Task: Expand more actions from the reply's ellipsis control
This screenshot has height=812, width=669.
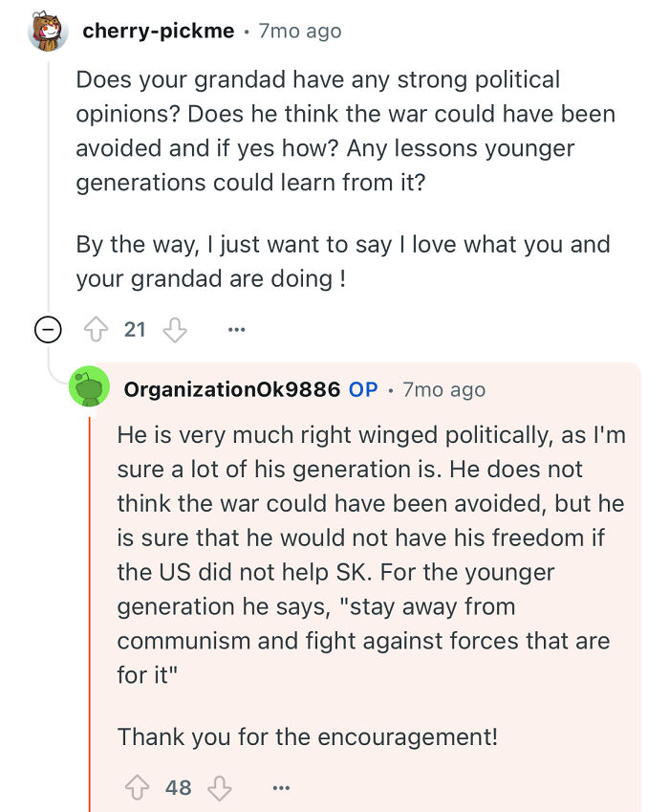Action: pos(281,787)
